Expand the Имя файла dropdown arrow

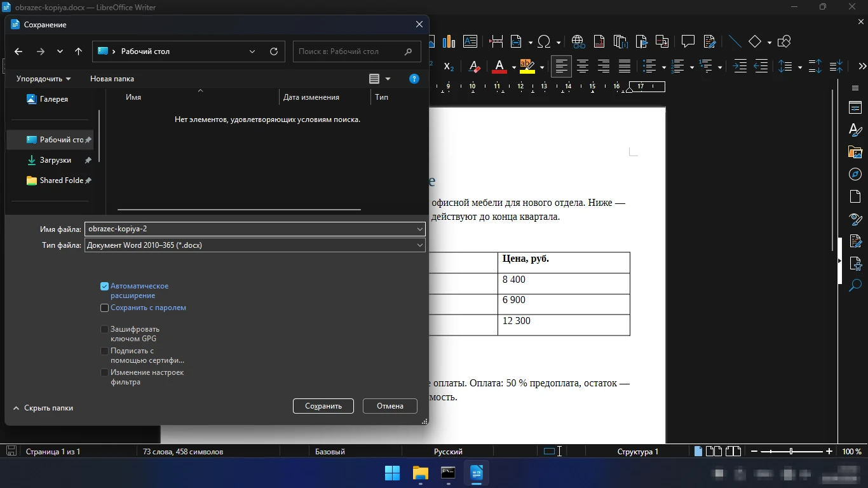(420, 229)
